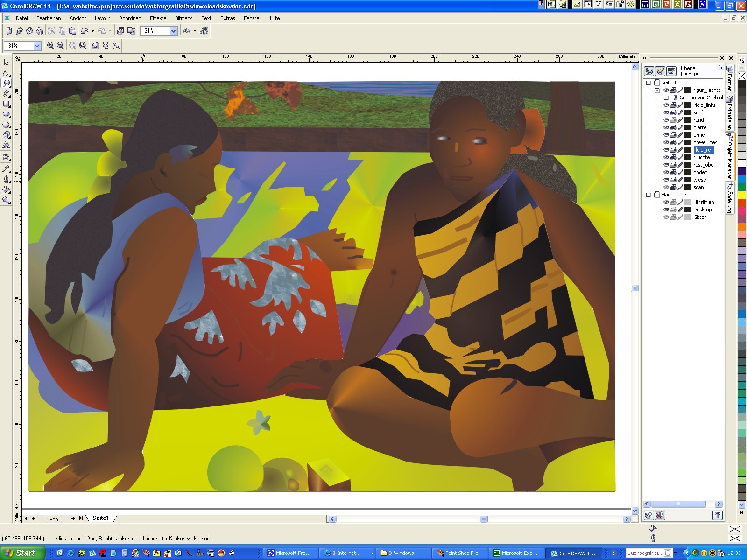
Task: Click the New Layer icon in Object Manager
Action: 648,515
